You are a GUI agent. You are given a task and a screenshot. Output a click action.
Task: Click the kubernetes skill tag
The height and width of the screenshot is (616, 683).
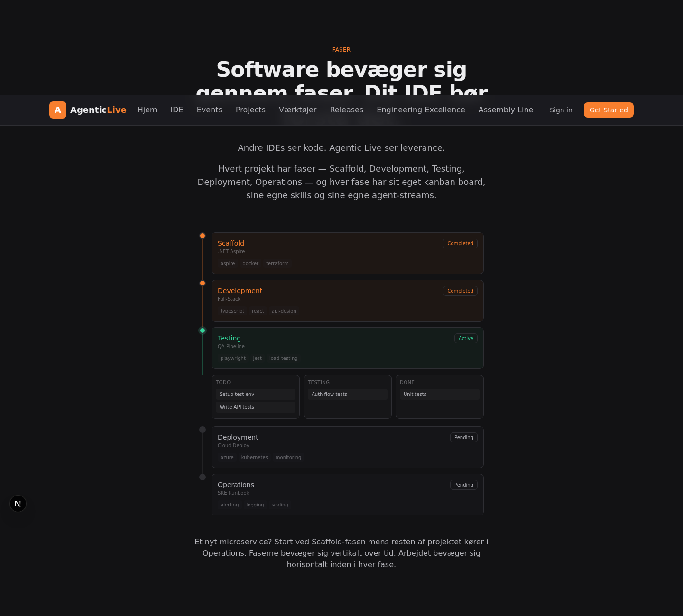254,457
